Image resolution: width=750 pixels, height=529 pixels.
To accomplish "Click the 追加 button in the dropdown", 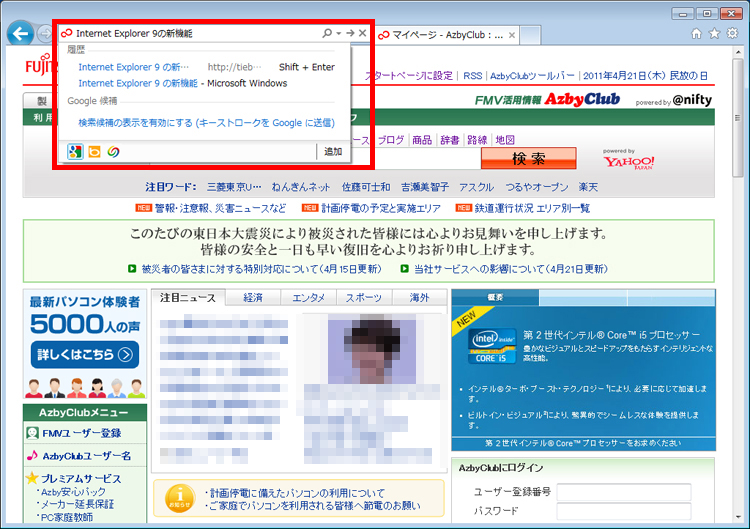I will coord(333,152).
